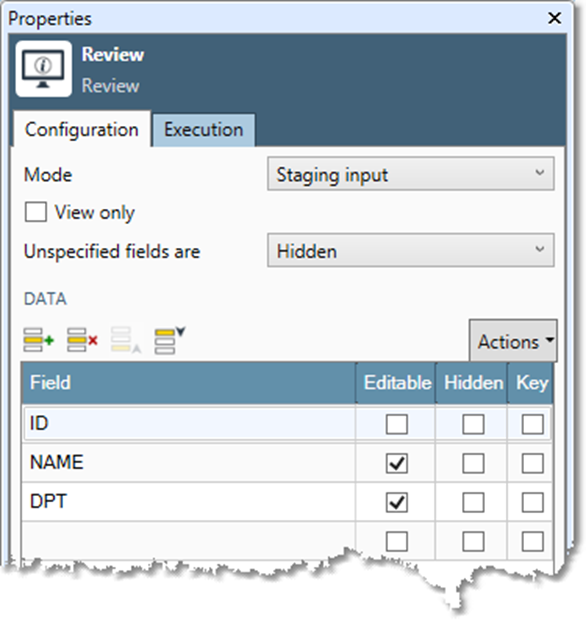
Task: Click the empty Field cell in last row
Action: (x=189, y=541)
